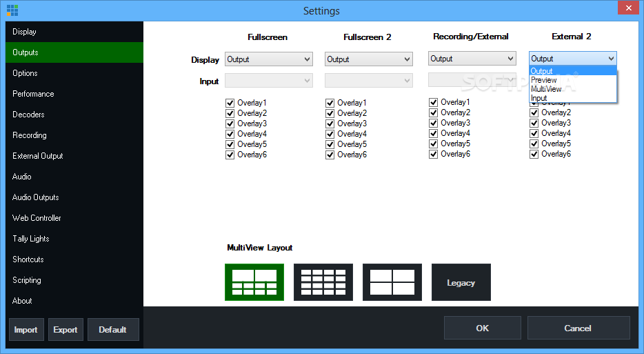Open Audio Outputs settings
The height and width of the screenshot is (354, 644).
(74, 197)
